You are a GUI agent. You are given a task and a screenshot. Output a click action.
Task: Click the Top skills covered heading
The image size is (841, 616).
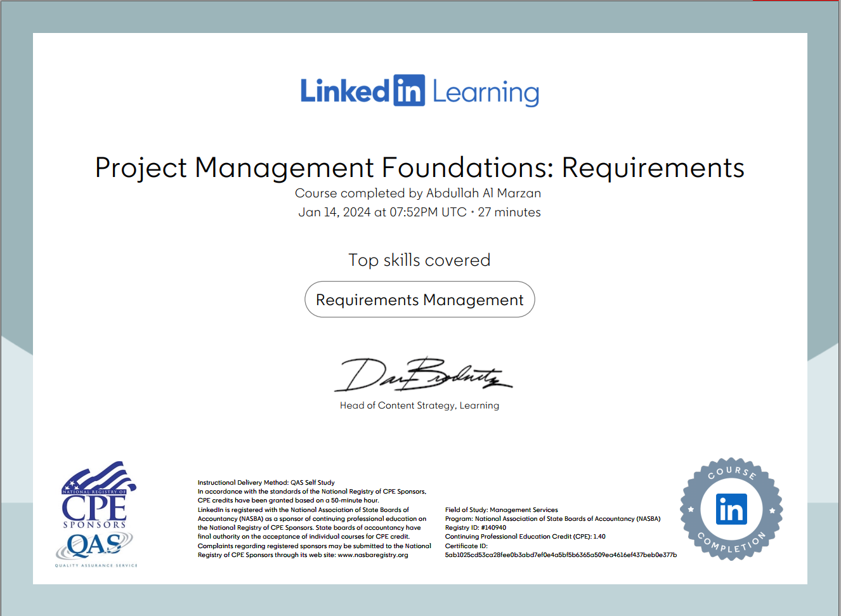[x=419, y=259]
